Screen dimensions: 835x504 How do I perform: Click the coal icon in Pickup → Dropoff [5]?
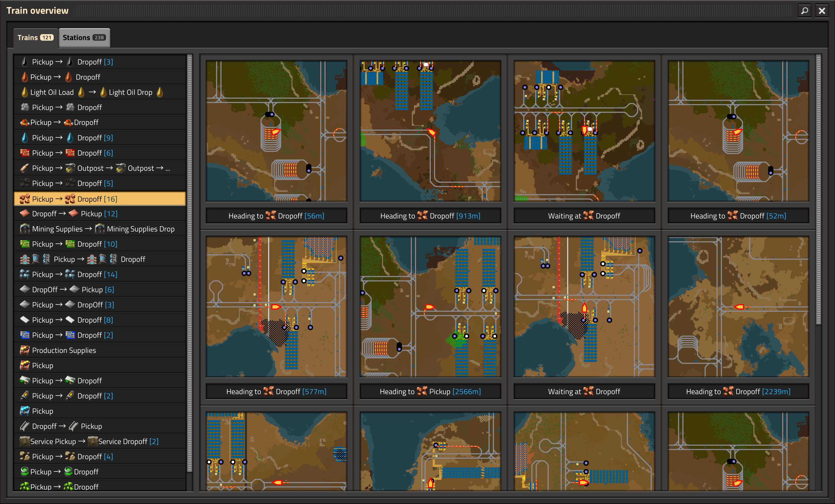(x=24, y=183)
